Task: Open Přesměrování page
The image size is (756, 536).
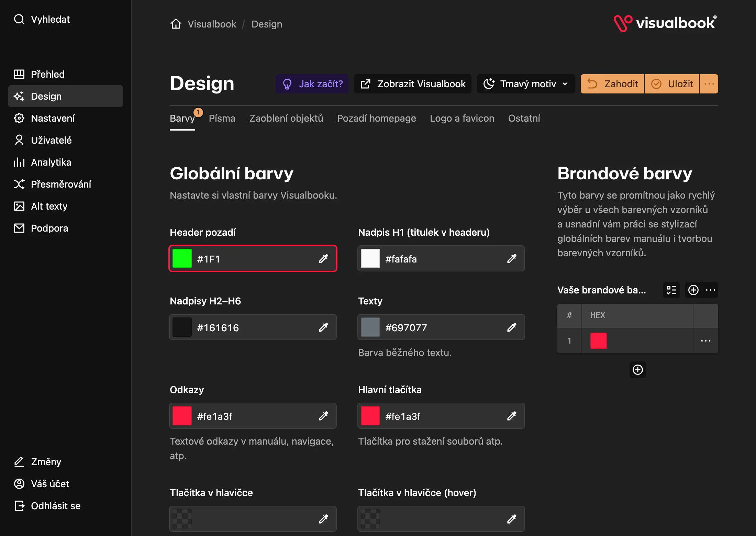Action: click(x=65, y=184)
